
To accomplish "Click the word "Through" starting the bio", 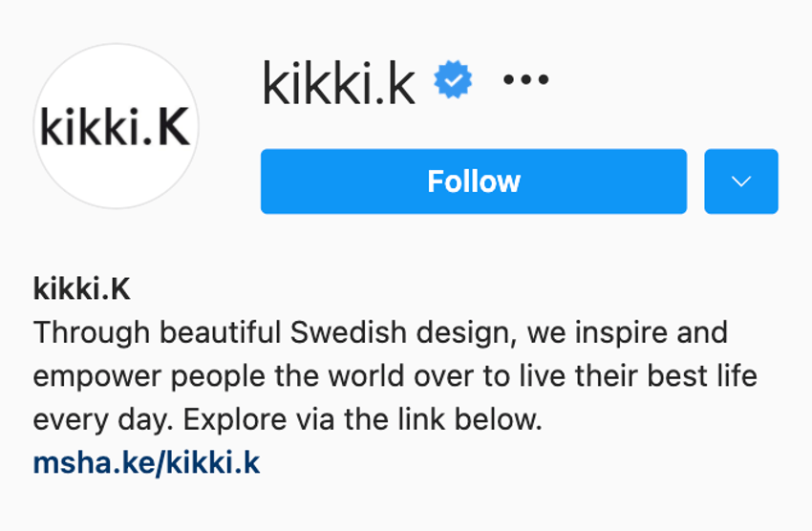I will tap(92, 333).
